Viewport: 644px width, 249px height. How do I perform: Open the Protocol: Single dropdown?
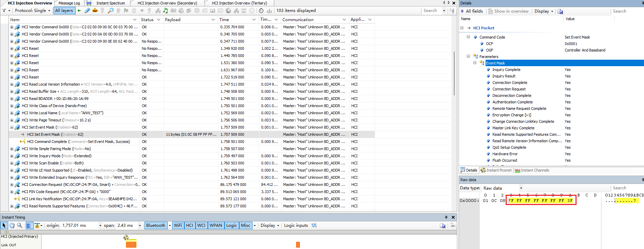coord(32,11)
